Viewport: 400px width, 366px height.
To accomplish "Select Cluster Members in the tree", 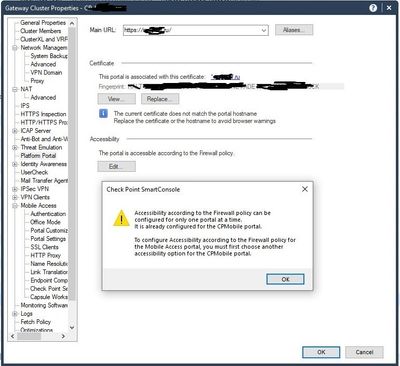I will pyautogui.click(x=41, y=31).
